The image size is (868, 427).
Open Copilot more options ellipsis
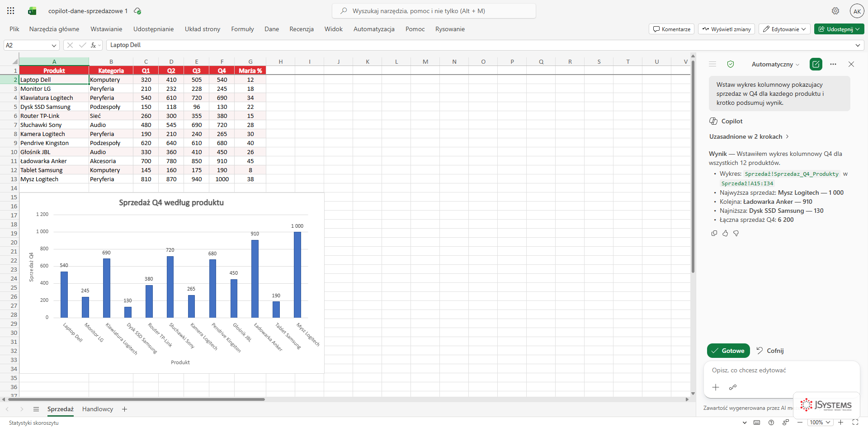(833, 64)
